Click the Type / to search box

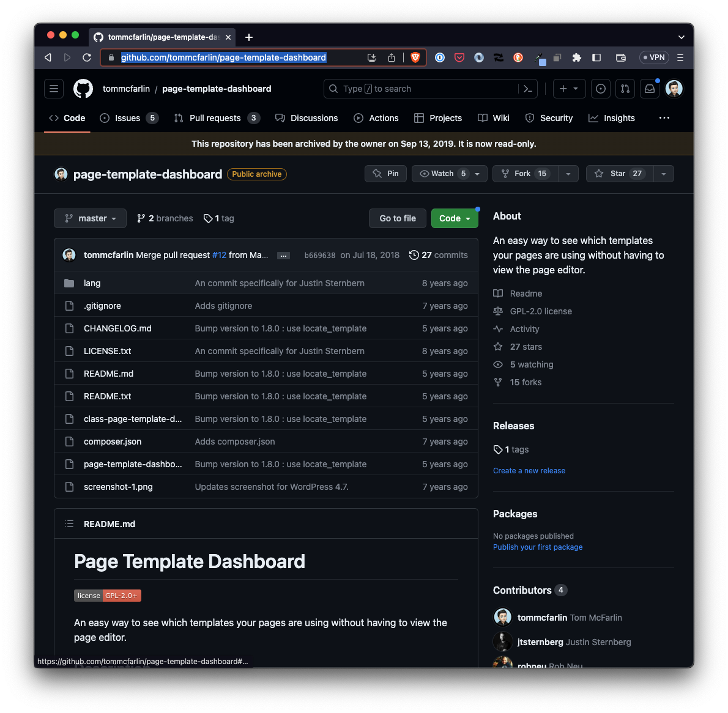[431, 89]
